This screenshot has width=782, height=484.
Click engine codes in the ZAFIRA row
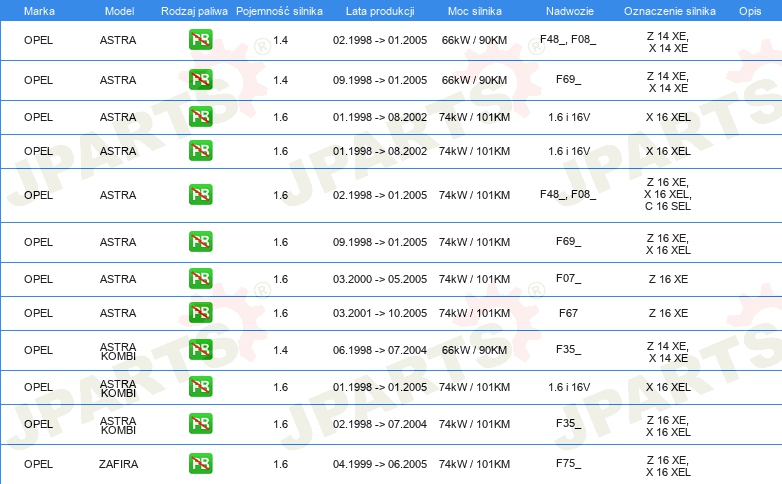tap(668, 466)
